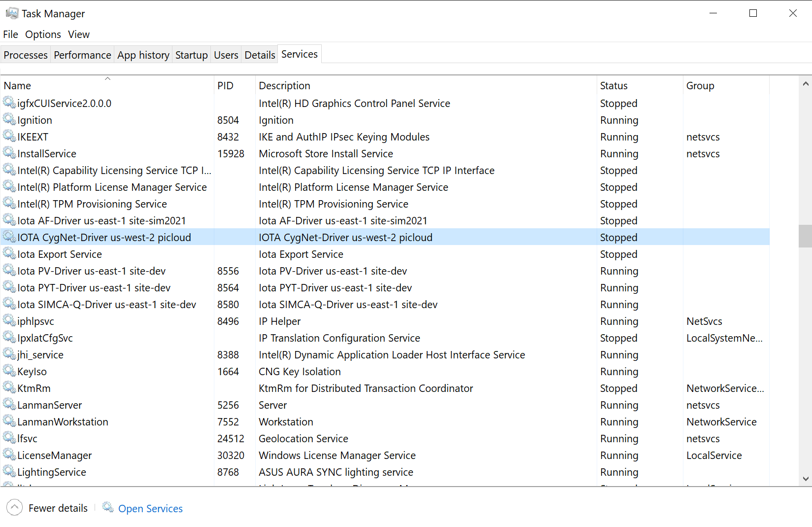This screenshot has width=812, height=527.
Task: Click the service icon for LightingService
Action: tap(9, 471)
